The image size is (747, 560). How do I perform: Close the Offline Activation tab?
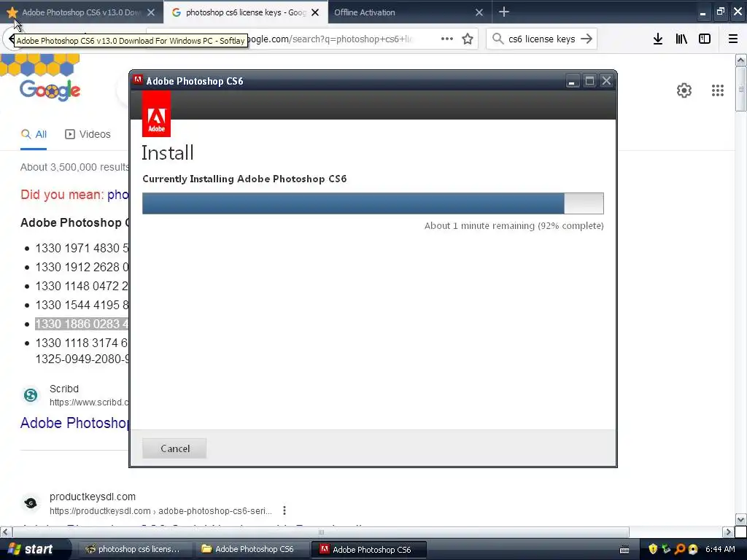[x=479, y=12]
